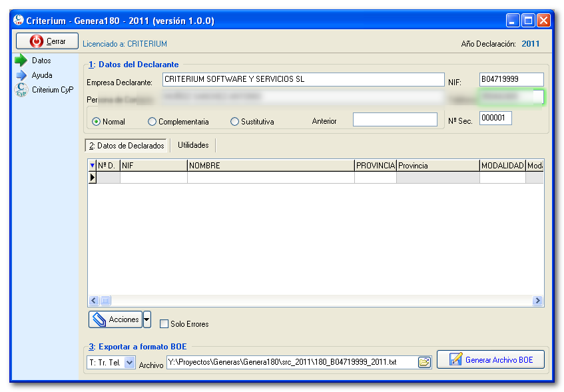This screenshot has width=564, height=392.
Task: Click the 'Licenciado a: CRITERIUM' text
Action: [125, 44]
